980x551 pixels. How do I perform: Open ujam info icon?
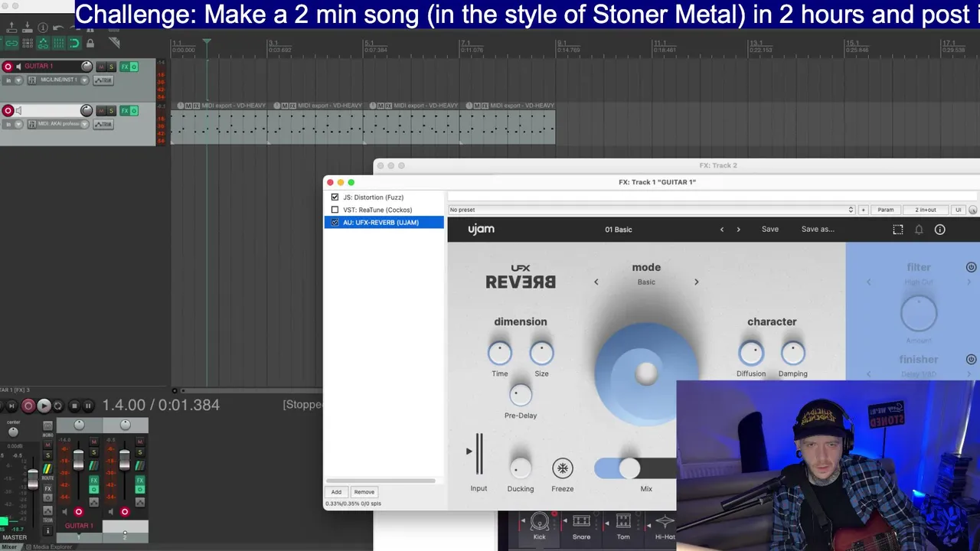click(x=939, y=230)
